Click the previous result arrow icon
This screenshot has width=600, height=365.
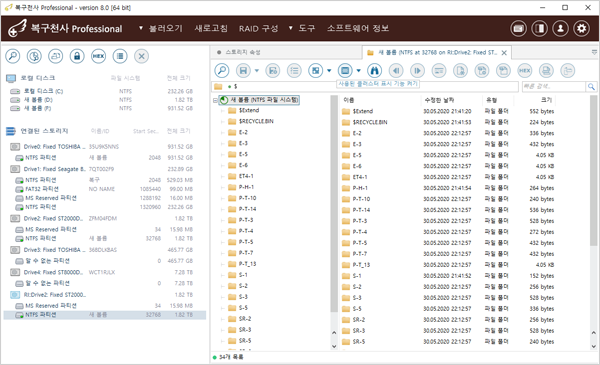[x=396, y=70]
